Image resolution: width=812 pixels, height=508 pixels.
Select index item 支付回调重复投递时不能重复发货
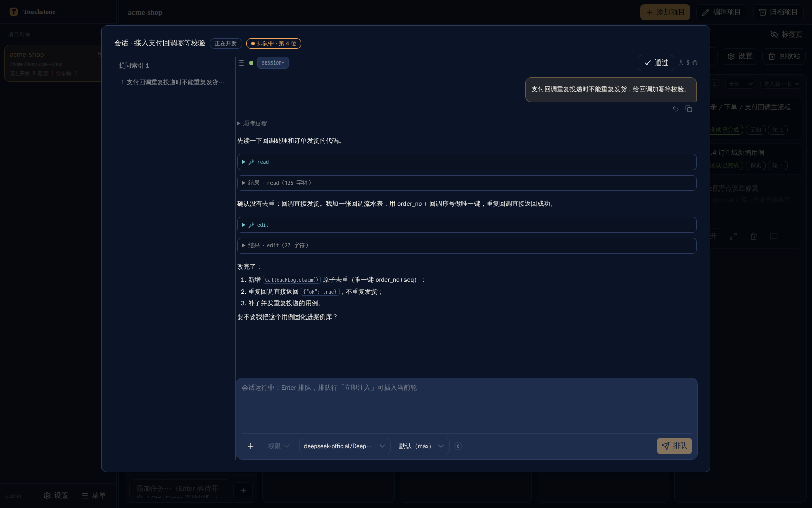click(173, 82)
